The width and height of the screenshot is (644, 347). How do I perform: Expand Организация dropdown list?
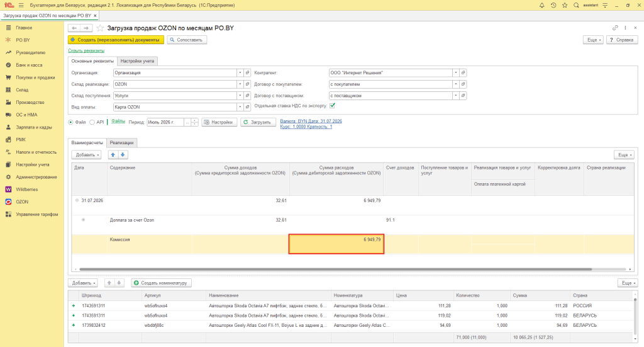coord(240,73)
